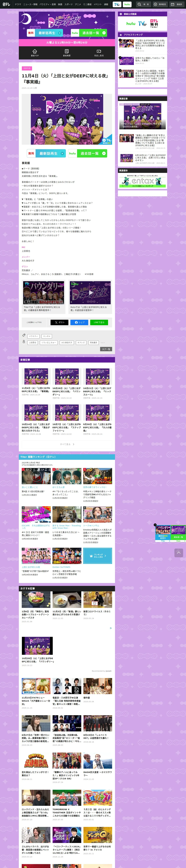Click 最新話再生 button below article image
Screen dimensions: 186x868
46,153
